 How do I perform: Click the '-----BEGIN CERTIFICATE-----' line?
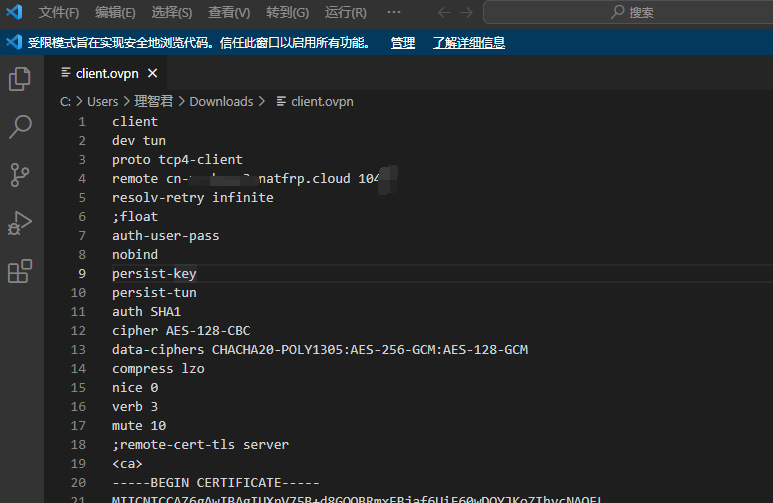pos(215,483)
